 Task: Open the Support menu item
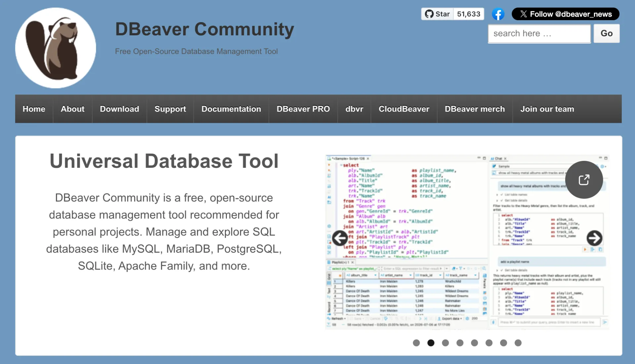coord(170,109)
